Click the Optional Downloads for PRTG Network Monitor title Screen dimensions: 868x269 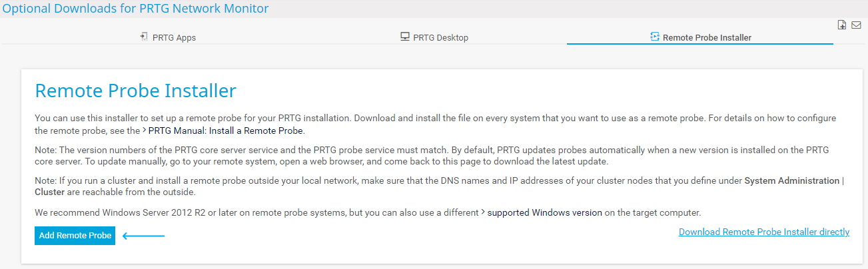pyautogui.click(x=135, y=9)
